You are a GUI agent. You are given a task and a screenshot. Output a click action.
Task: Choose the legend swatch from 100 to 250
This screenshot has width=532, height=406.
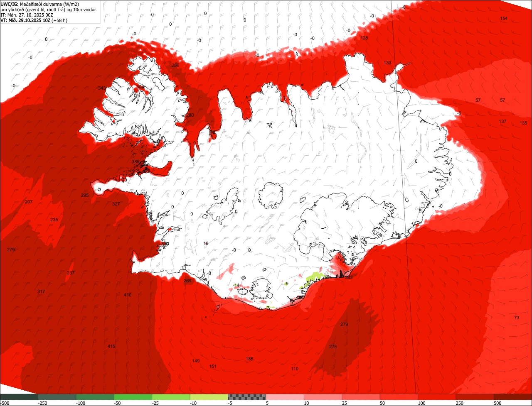(x=437, y=397)
